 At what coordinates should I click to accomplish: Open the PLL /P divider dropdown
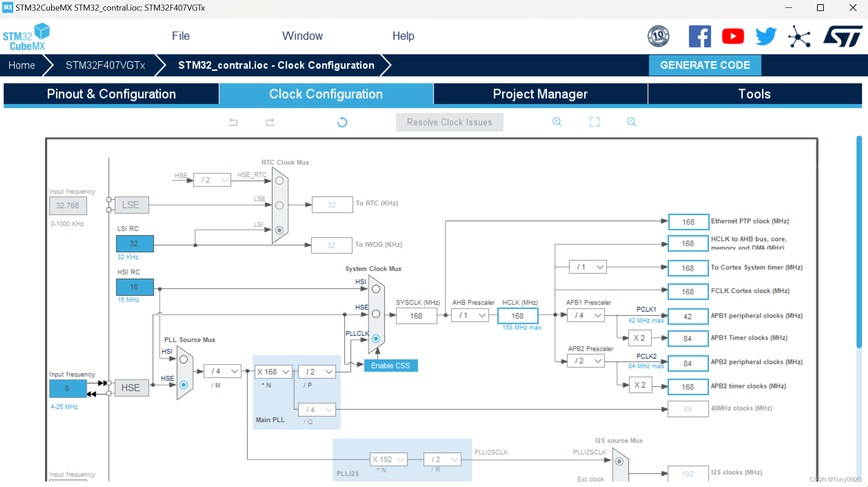click(x=317, y=372)
